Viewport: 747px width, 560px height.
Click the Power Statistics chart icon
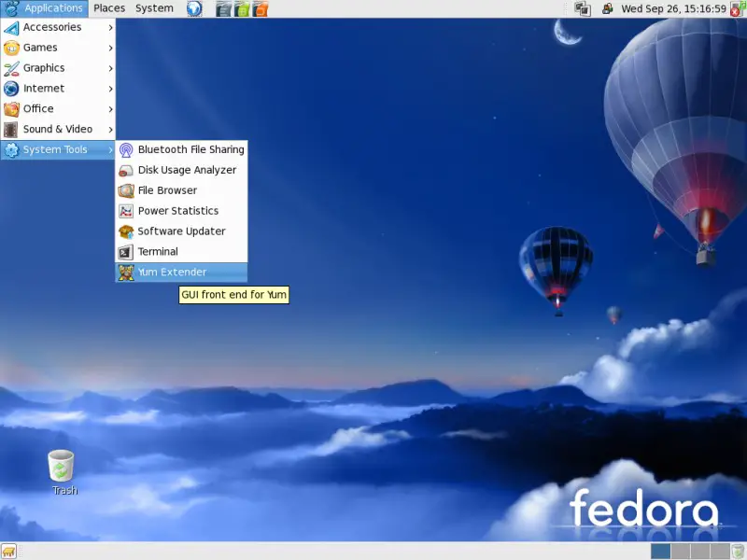tap(126, 211)
